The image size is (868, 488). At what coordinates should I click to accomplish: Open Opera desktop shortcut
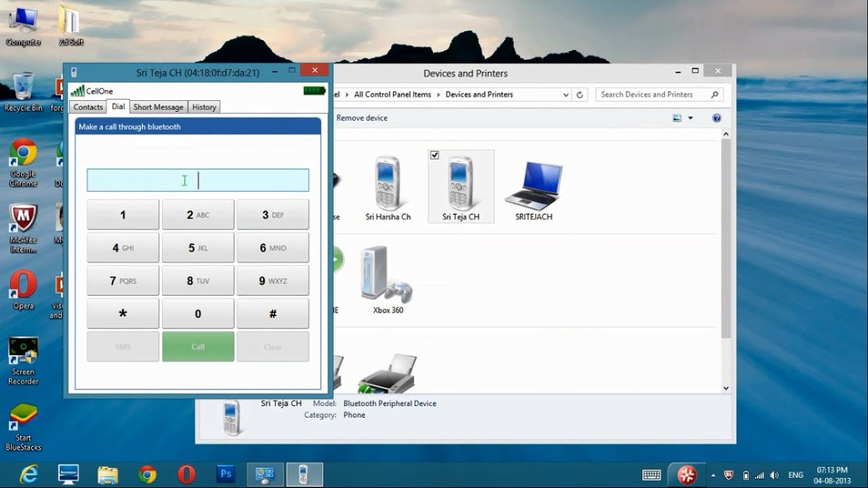click(23, 289)
